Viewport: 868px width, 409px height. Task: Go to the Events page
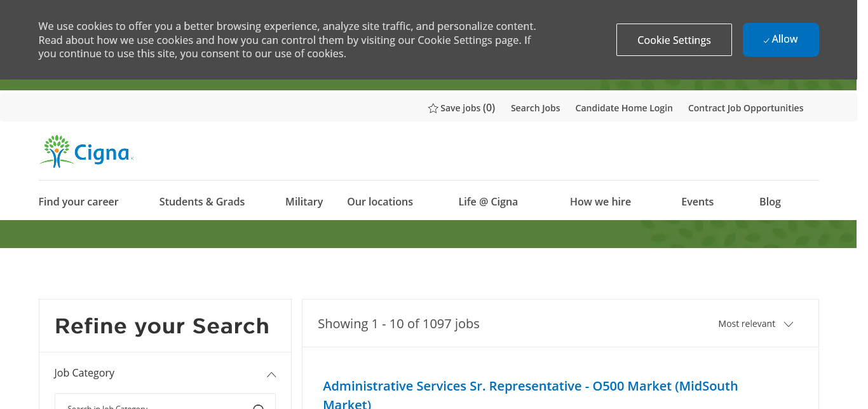697,202
